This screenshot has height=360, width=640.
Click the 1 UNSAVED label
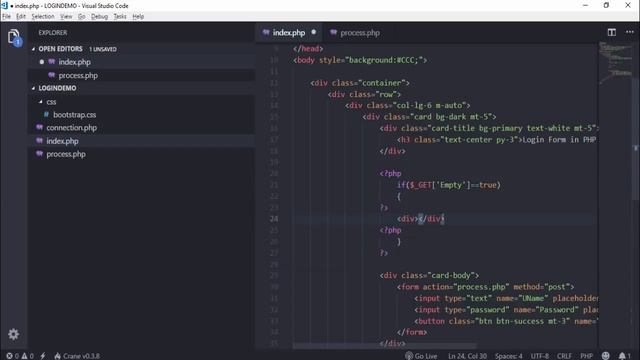[x=103, y=49]
